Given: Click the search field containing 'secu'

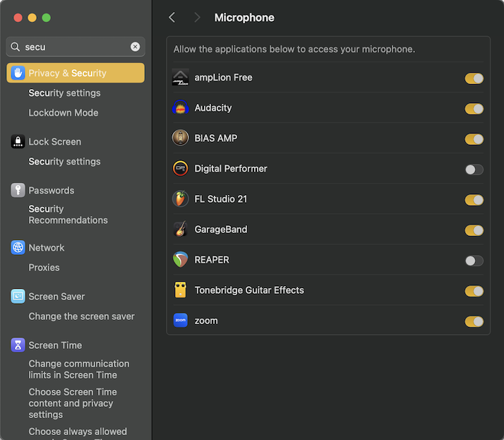Looking at the screenshot, I should pos(76,47).
